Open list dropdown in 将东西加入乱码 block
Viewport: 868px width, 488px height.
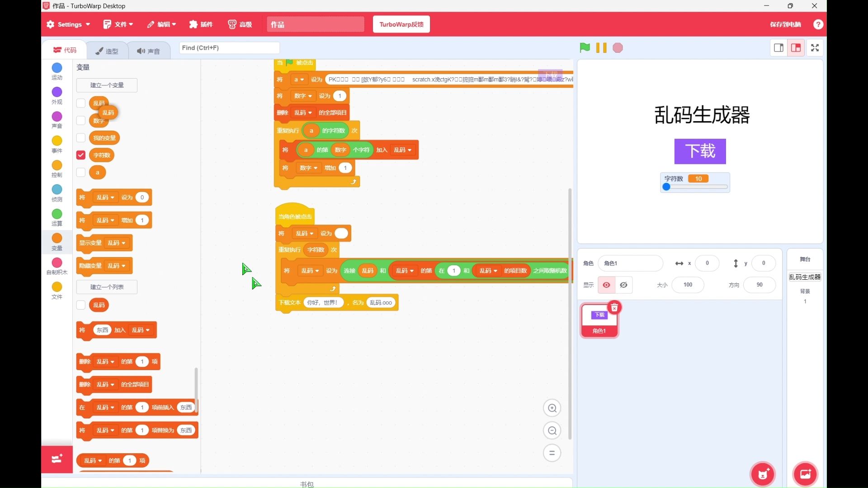(141, 330)
